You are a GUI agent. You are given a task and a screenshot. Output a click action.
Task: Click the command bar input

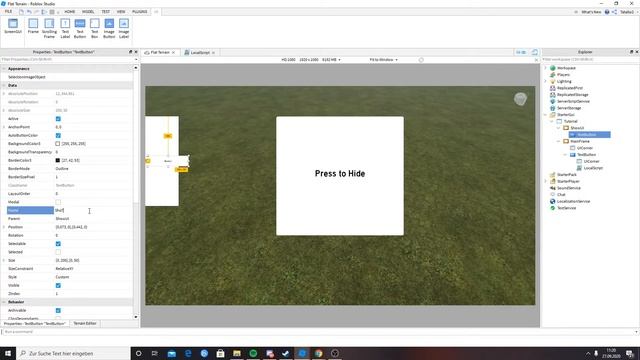click(318, 332)
